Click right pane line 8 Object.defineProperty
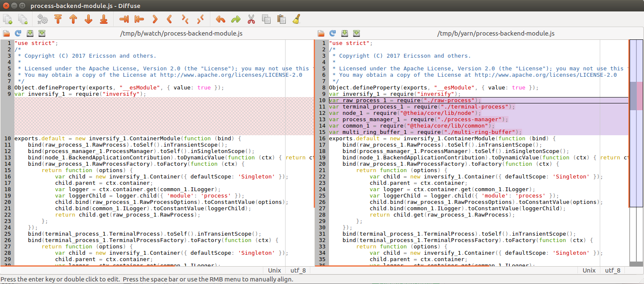The image size is (644, 284). (x=478, y=88)
